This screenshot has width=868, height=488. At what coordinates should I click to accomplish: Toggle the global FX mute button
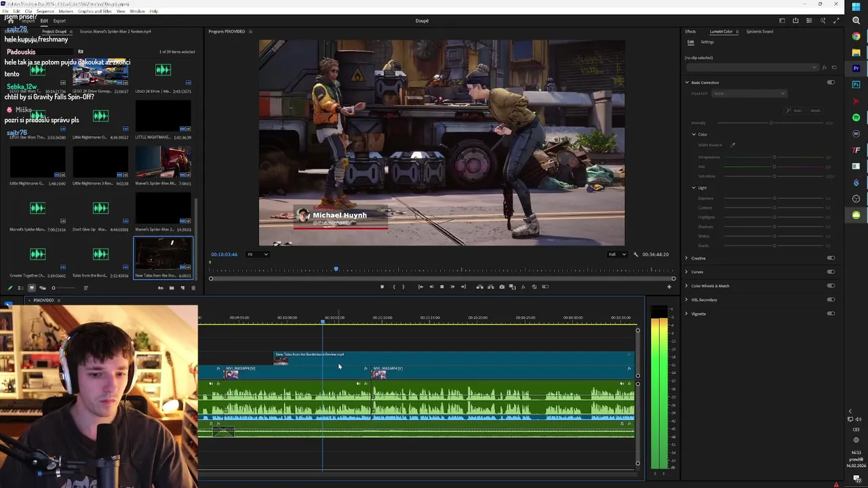click(x=523, y=287)
